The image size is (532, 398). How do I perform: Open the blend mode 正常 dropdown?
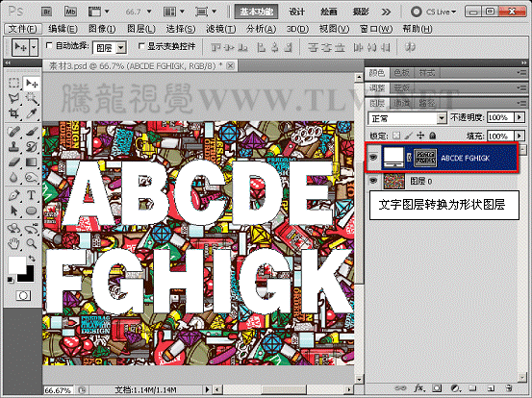(407, 118)
